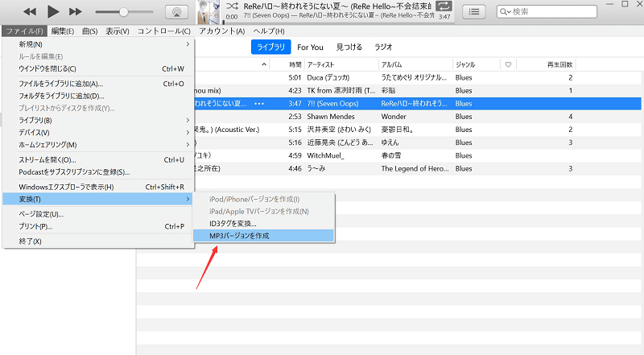The height and width of the screenshot is (355, 644).
Task: Switch to the ライブラリ tab
Action: click(270, 47)
